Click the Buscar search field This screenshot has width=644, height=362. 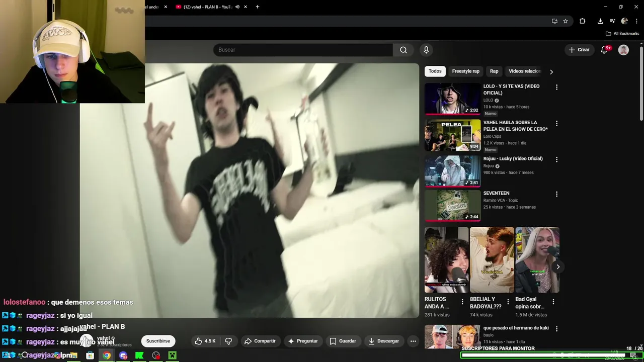[x=303, y=50]
